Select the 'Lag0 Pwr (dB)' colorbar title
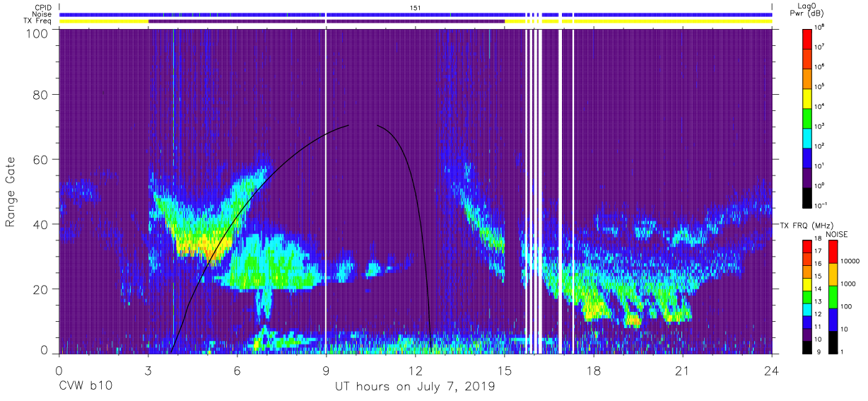 (x=808, y=10)
